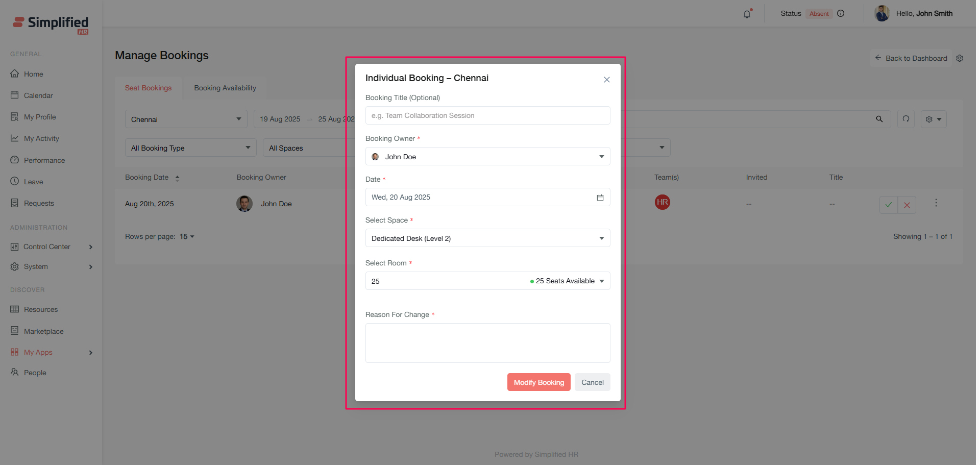Click the Reason For Change text area
Image resolution: width=980 pixels, height=465 pixels.
tap(487, 343)
